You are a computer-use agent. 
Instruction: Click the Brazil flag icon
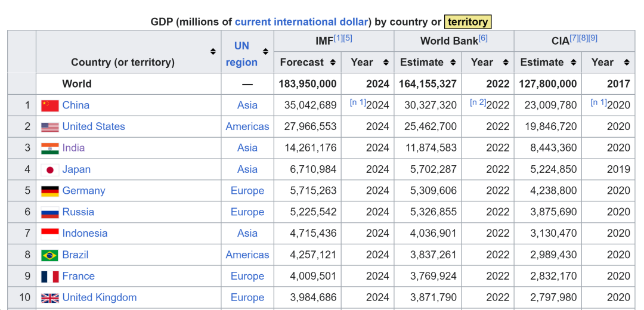click(50, 255)
